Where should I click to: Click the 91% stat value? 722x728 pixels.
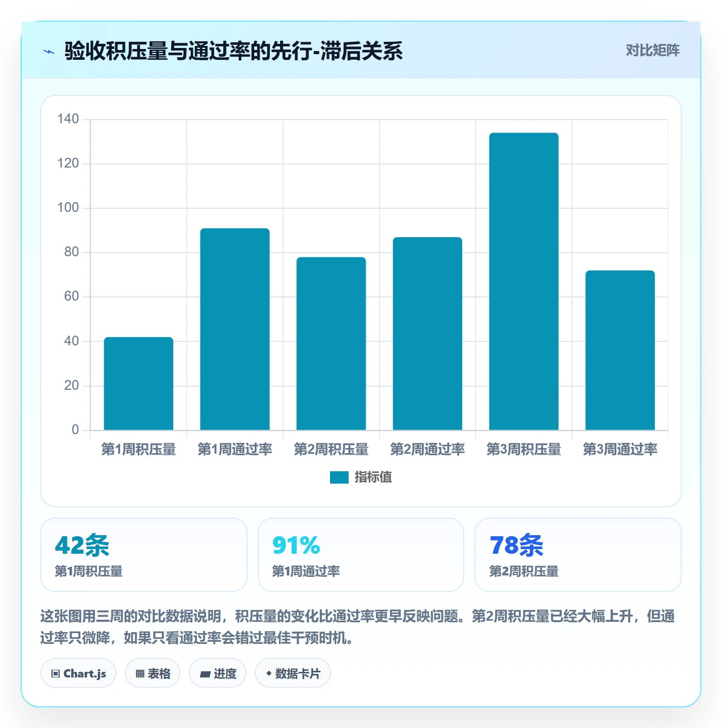point(296,545)
